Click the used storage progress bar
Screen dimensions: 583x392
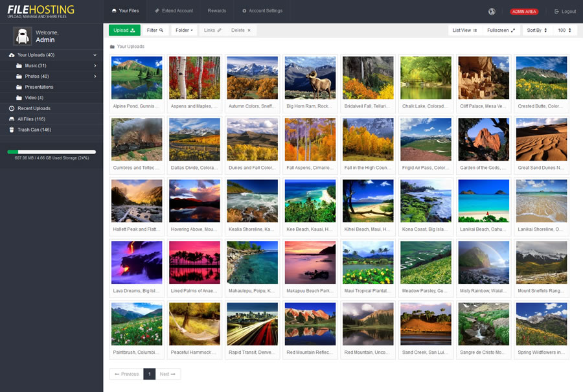[51, 152]
